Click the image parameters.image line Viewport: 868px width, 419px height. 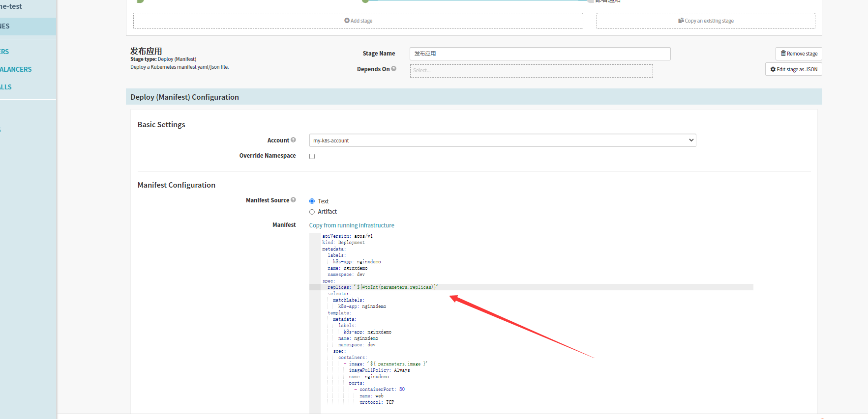click(386, 364)
